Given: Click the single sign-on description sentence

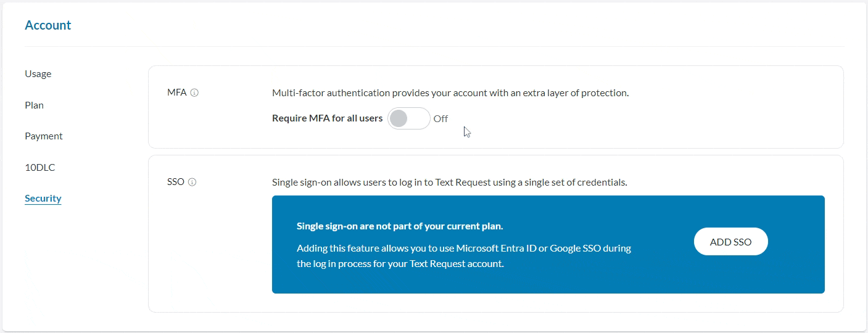Looking at the screenshot, I should 449,183.
